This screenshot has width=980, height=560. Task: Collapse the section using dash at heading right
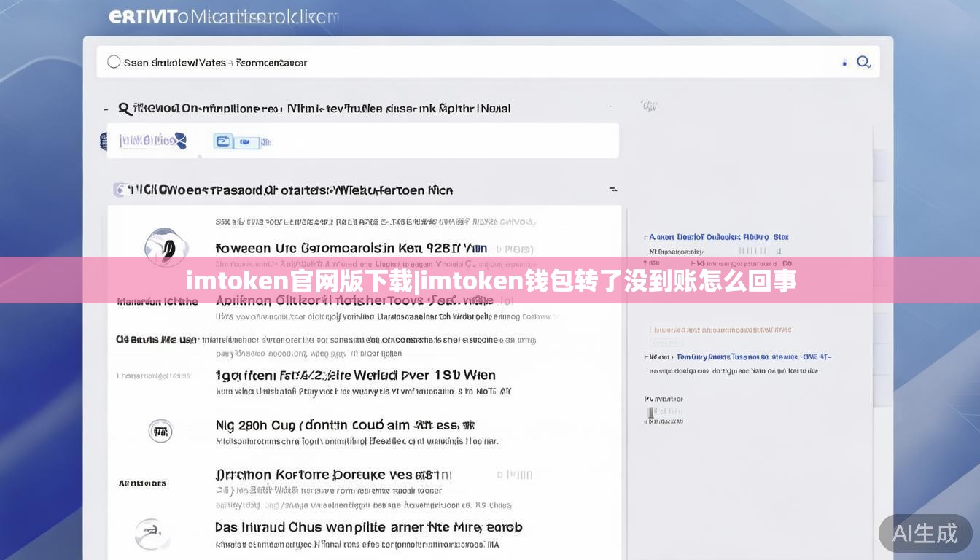pos(613,190)
